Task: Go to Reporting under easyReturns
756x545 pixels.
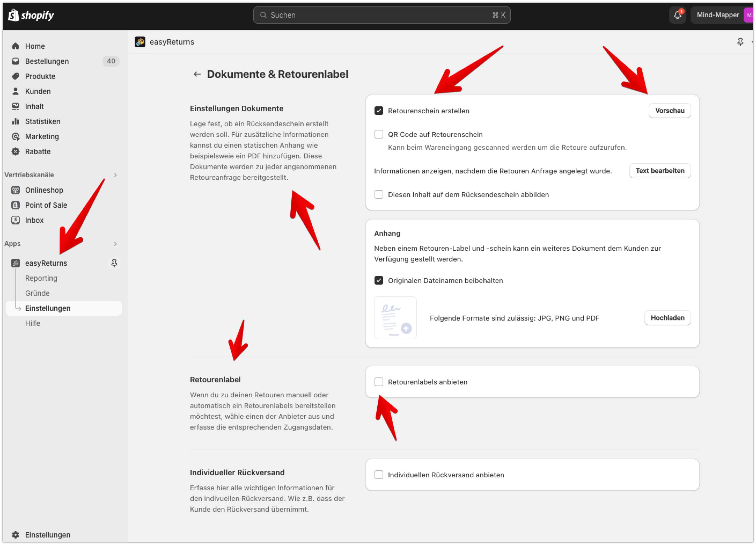Action: pos(41,278)
